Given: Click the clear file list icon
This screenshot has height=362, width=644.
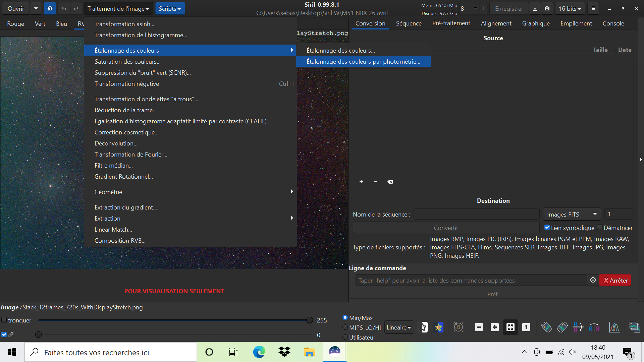Looking at the screenshot, I should click(x=390, y=182).
